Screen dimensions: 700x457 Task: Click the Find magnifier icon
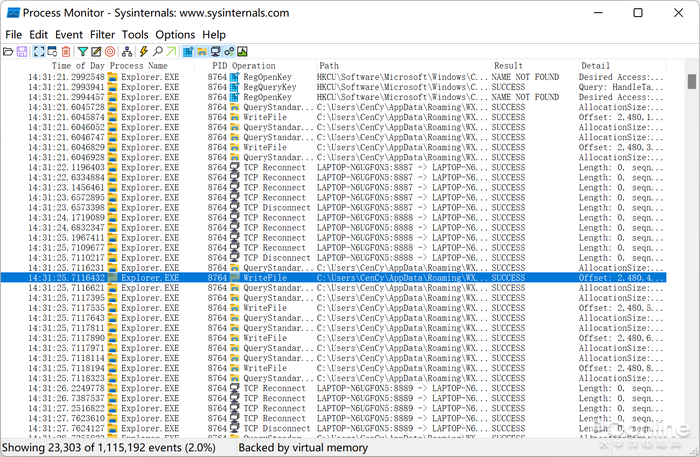click(x=158, y=51)
